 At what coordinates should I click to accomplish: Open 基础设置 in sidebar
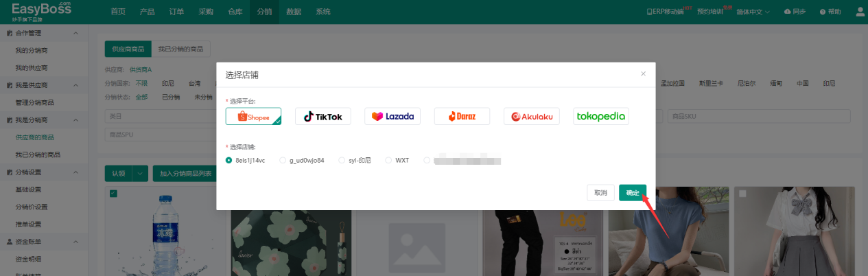click(28, 189)
